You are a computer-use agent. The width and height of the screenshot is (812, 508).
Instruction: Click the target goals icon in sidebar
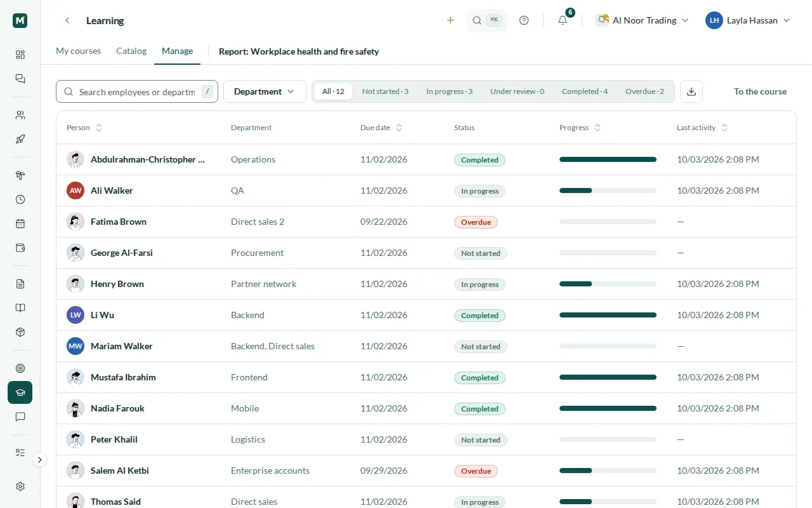[20, 368]
